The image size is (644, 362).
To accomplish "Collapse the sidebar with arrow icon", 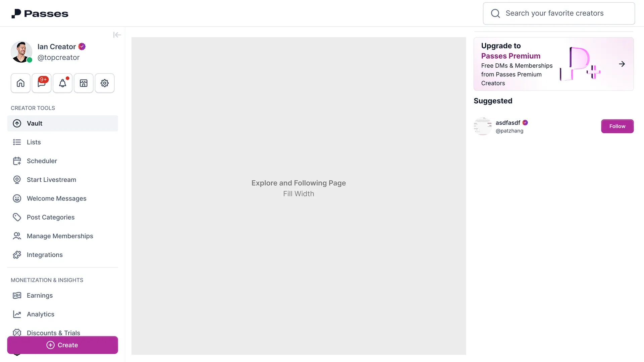I will click(x=117, y=35).
